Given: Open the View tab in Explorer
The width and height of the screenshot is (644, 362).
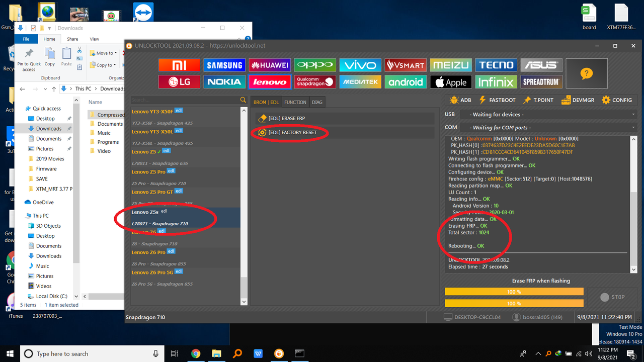Looking at the screenshot, I should click(94, 39).
